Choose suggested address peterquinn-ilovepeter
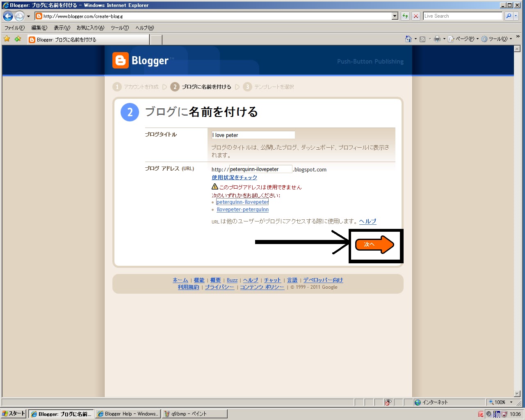The image size is (525, 420). (242, 202)
